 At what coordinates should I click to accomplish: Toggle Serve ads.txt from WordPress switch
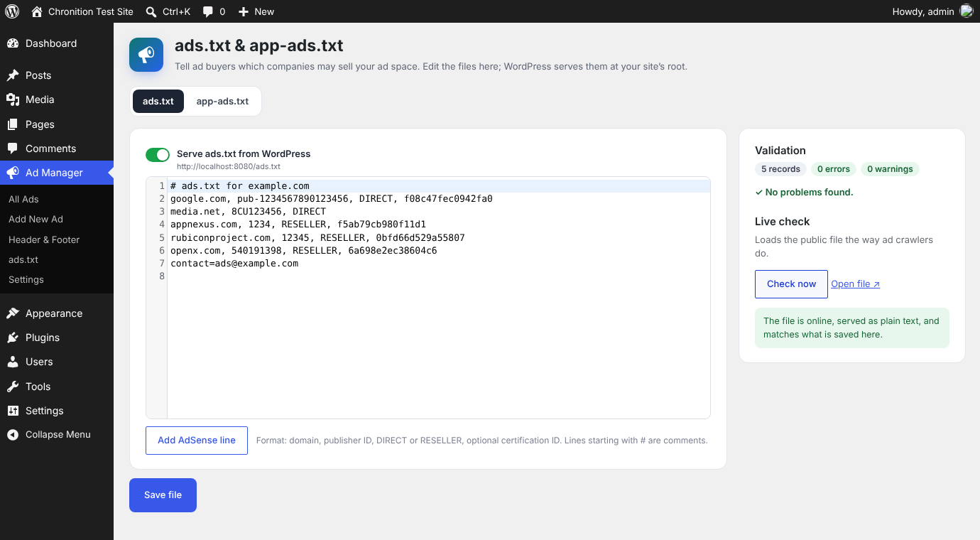[x=158, y=155]
